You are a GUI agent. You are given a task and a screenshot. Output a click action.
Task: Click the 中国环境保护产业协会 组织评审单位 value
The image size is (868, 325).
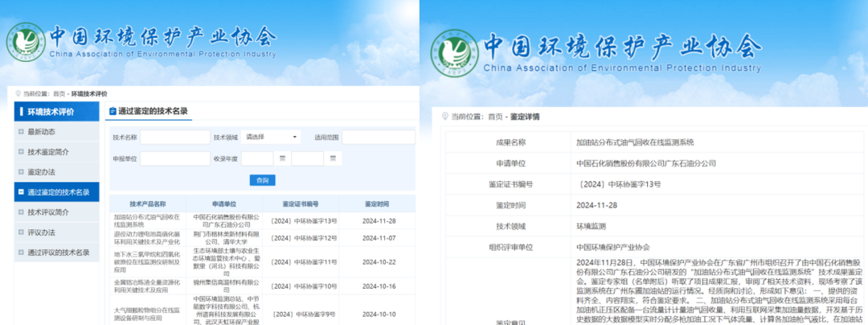click(x=612, y=248)
